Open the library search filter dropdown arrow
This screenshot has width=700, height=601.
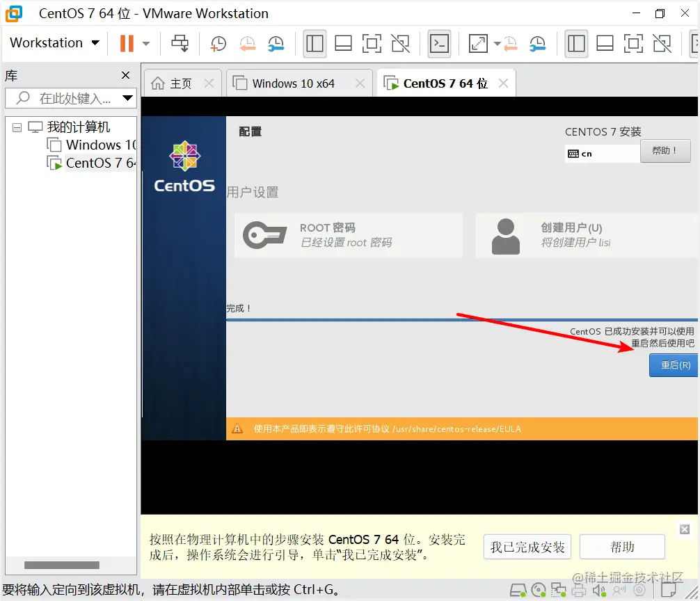127,97
